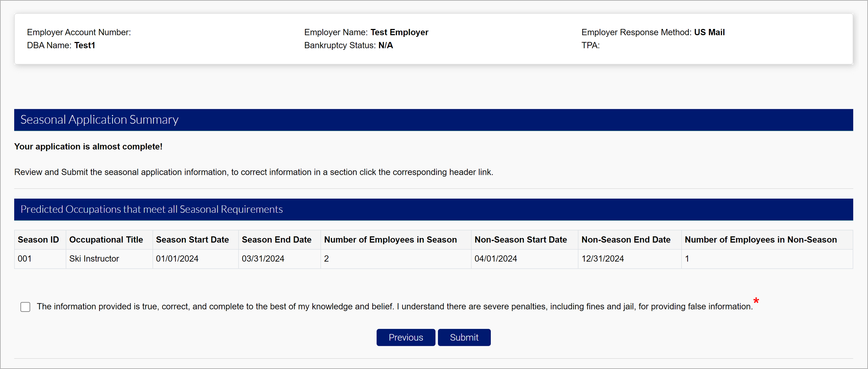Screen dimensions: 868x369
Task: Select Number of Employees in Non-Season header
Action: tap(761, 239)
